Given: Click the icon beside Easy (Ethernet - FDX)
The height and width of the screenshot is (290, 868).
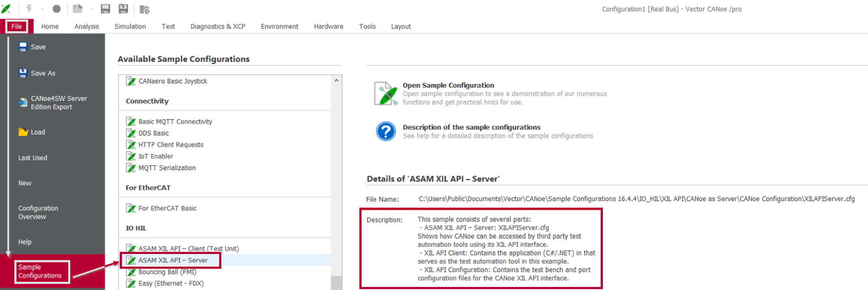Looking at the screenshot, I should pyautogui.click(x=131, y=283).
